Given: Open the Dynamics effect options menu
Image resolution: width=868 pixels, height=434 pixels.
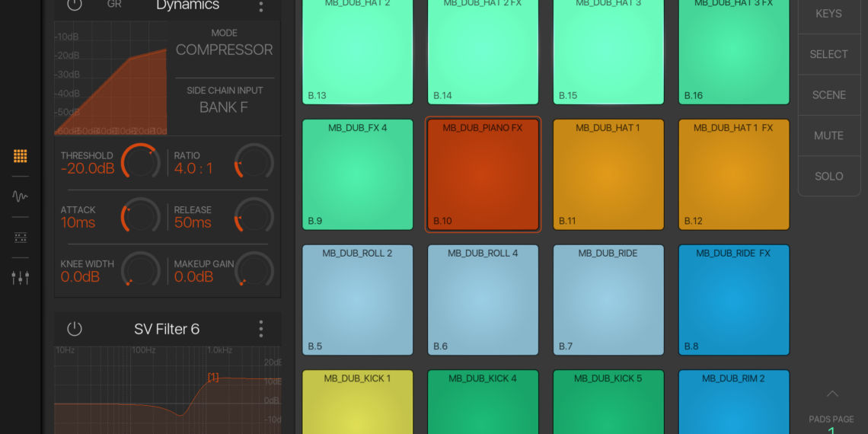Looking at the screenshot, I should click(x=261, y=6).
